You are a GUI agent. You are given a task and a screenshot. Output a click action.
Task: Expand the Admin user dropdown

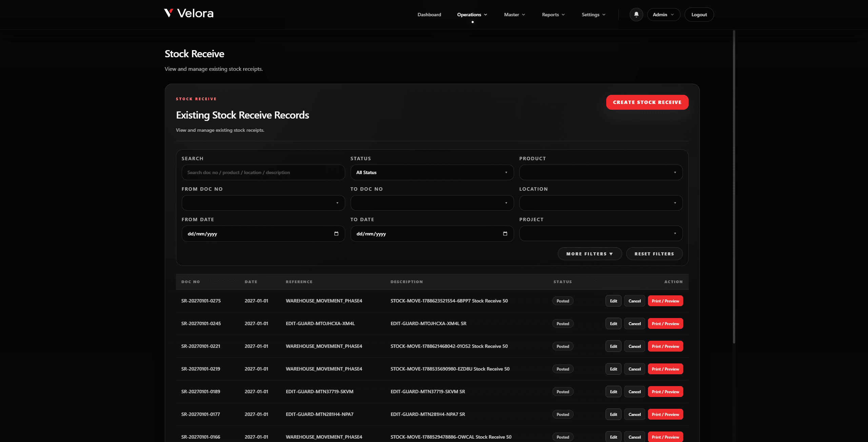point(664,15)
